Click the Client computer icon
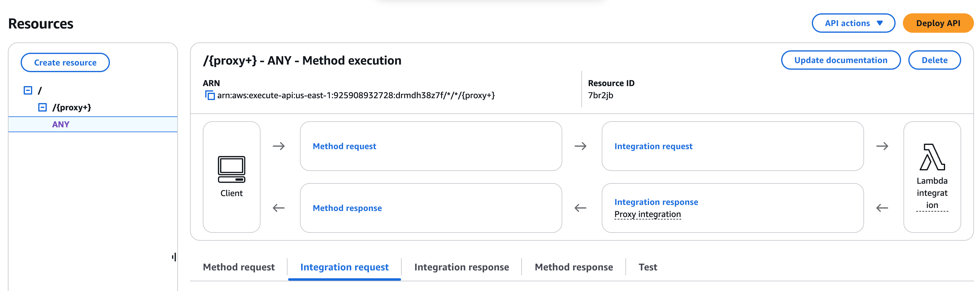 pos(231,169)
